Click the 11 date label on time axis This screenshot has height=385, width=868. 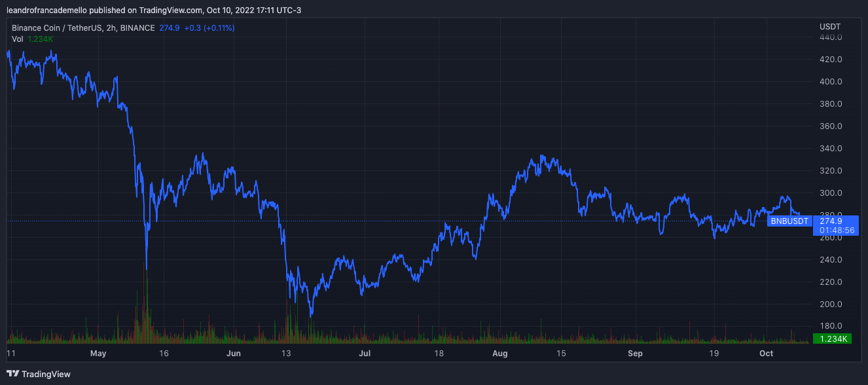(10, 354)
